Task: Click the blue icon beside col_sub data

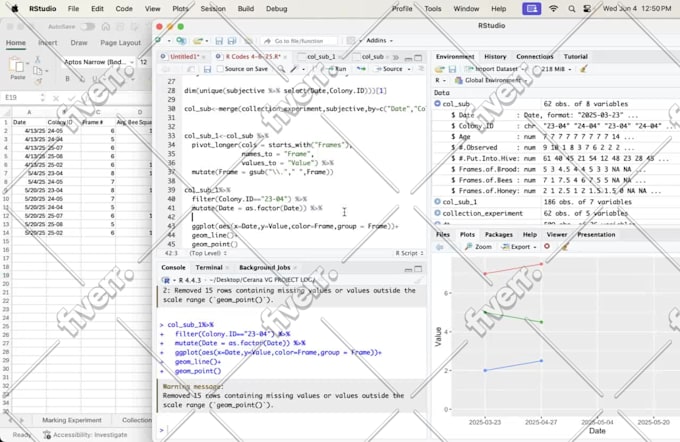Action: click(x=437, y=104)
